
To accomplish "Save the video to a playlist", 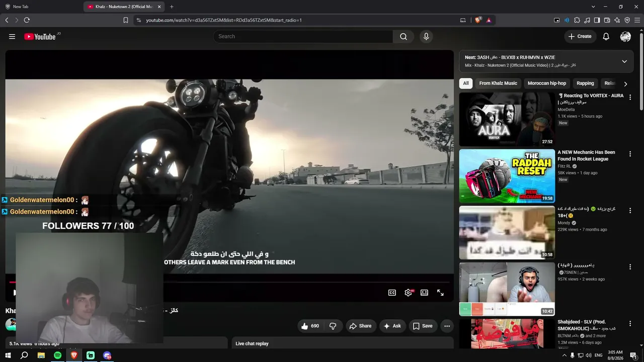I will tap(423, 326).
